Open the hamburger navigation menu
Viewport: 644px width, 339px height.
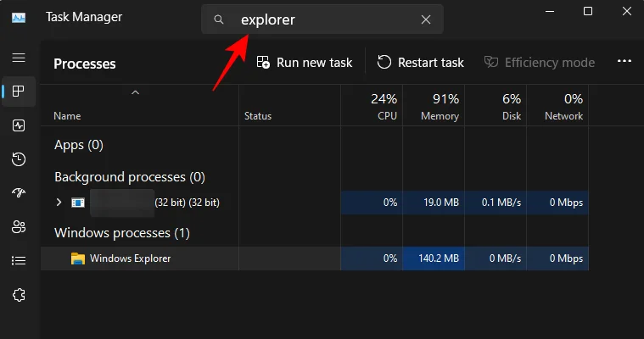click(x=19, y=58)
